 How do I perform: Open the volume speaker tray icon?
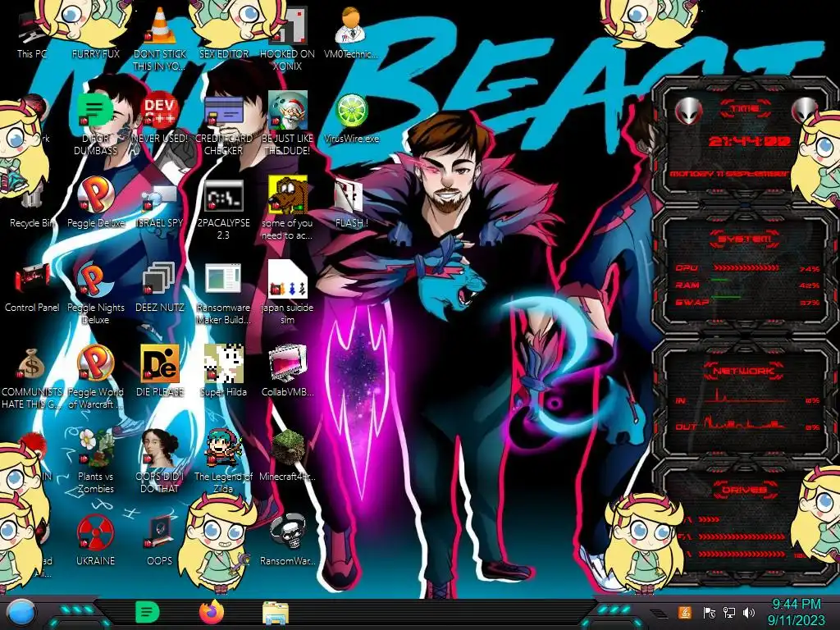tap(749, 613)
